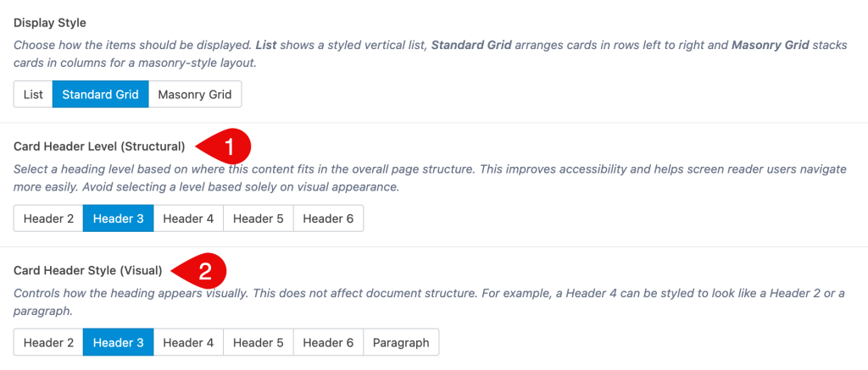868x370 pixels.
Task: Click the red number 1 marker
Action: [225, 146]
